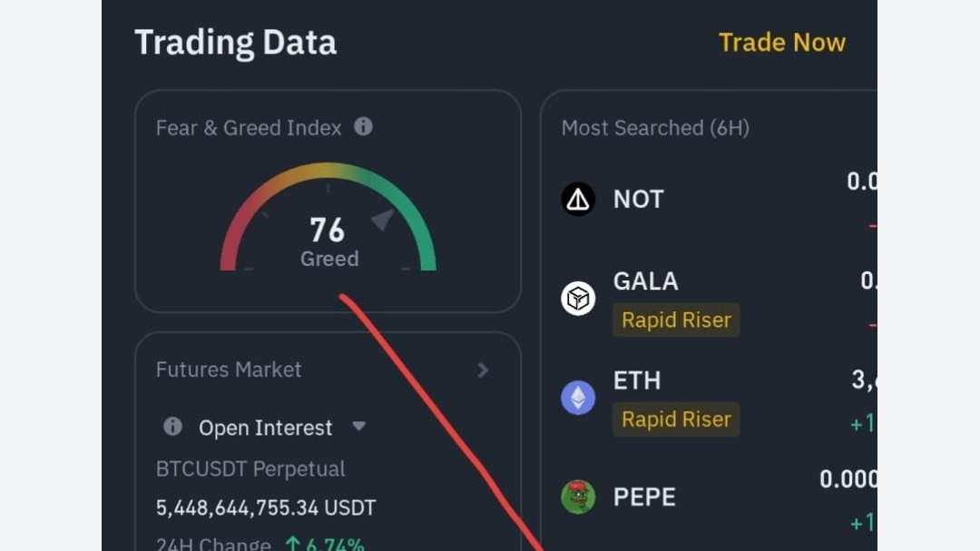The height and width of the screenshot is (551, 980).
Task: Tap the Trade Now link
Action: 781,43
